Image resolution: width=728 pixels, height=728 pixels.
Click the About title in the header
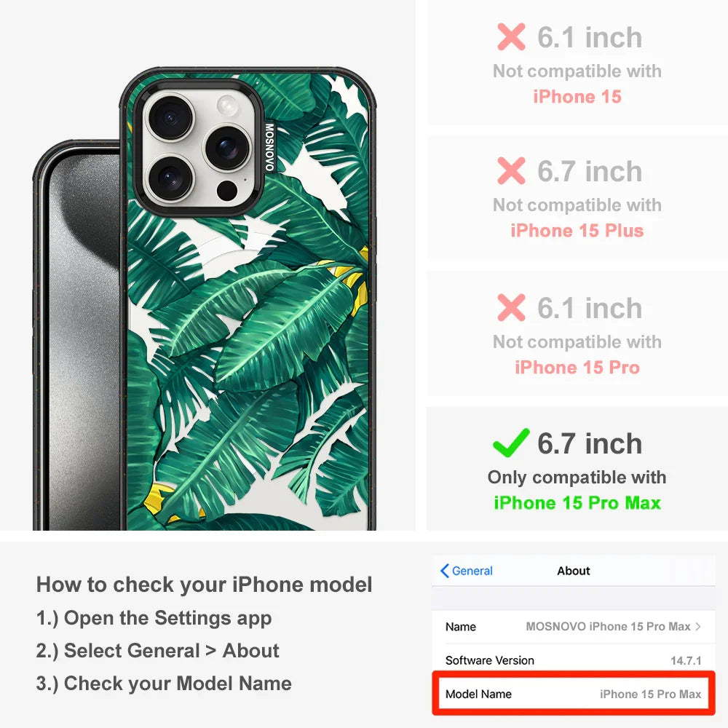(x=574, y=571)
